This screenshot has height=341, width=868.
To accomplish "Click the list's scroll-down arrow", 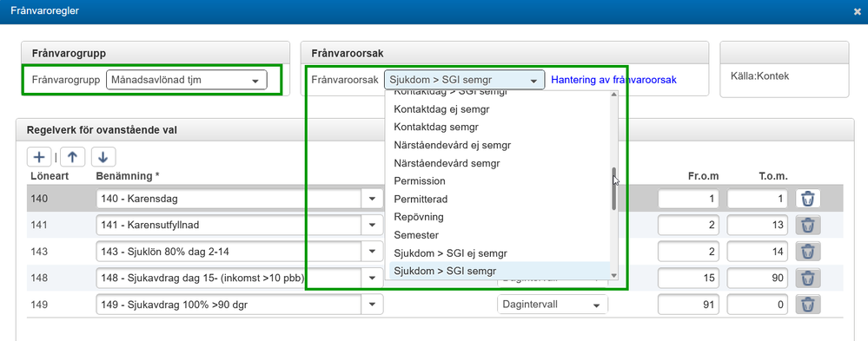I will 614,275.
